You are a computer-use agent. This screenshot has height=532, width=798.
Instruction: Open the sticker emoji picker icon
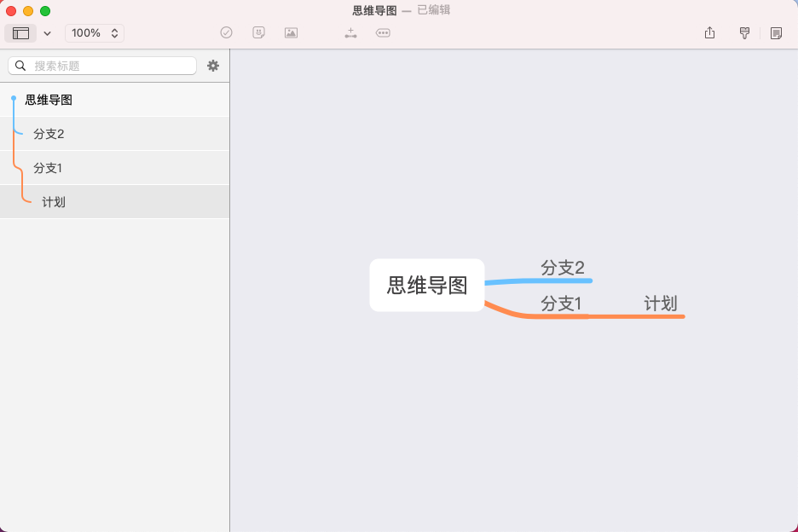[258, 32]
